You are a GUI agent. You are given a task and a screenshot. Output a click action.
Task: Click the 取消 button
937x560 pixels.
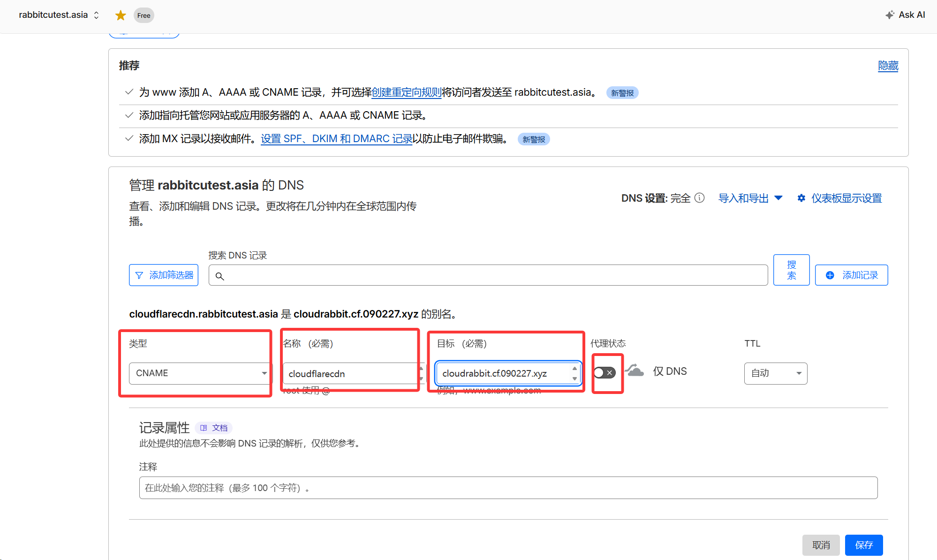(821, 545)
